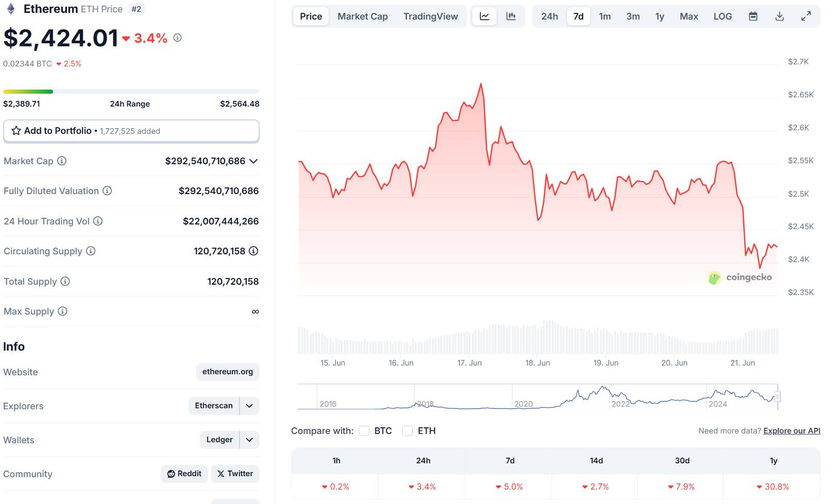Click info icon beside circulating supply value

click(253, 251)
